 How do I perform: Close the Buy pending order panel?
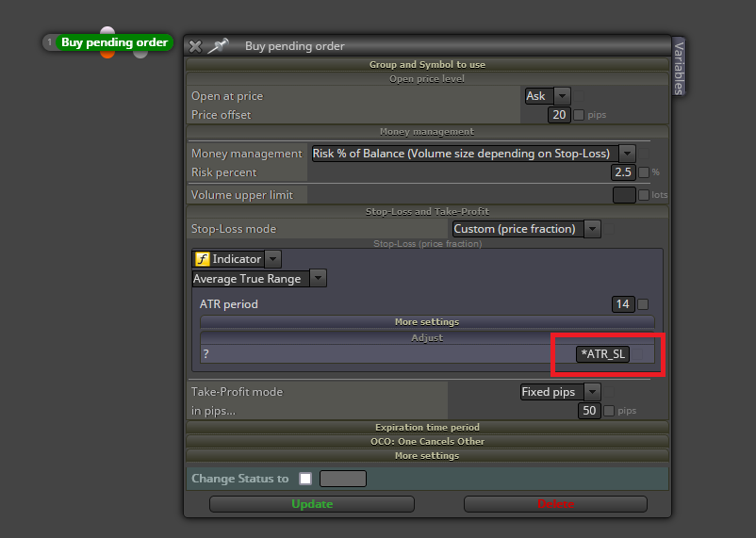click(x=195, y=46)
